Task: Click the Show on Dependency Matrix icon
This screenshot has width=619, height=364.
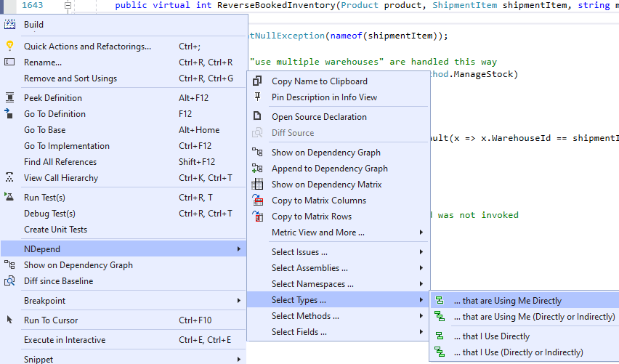Action: tap(257, 184)
